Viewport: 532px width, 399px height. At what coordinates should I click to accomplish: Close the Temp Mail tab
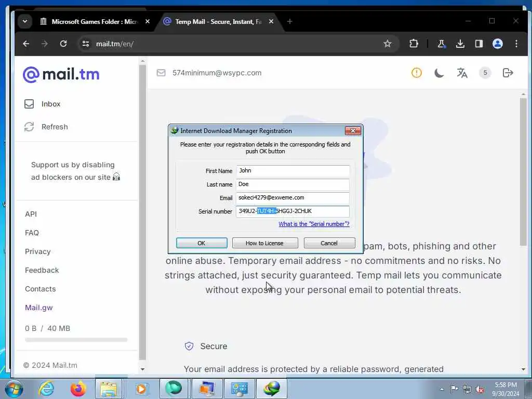[271, 21]
